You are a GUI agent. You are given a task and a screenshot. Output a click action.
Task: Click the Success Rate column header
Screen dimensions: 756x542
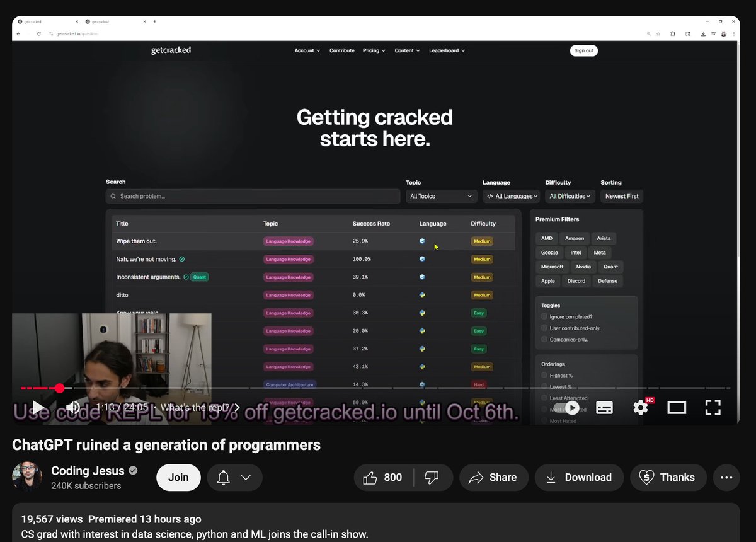click(371, 224)
